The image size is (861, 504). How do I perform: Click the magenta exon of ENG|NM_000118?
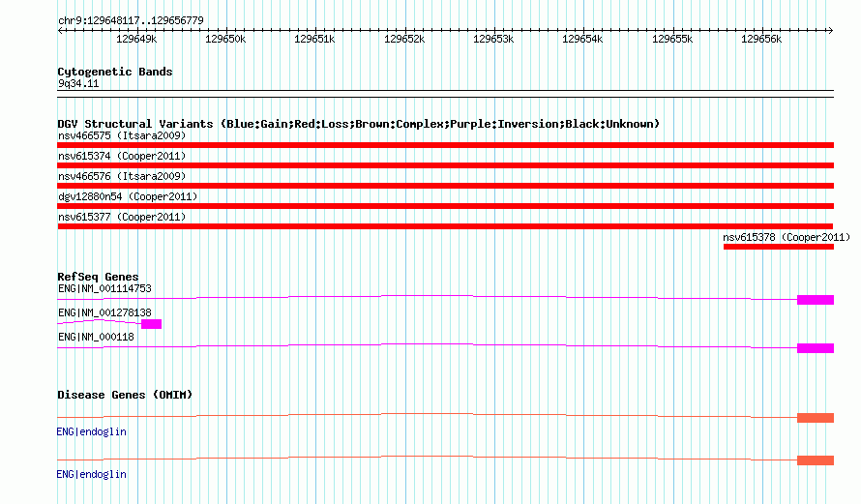[x=816, y=348]
